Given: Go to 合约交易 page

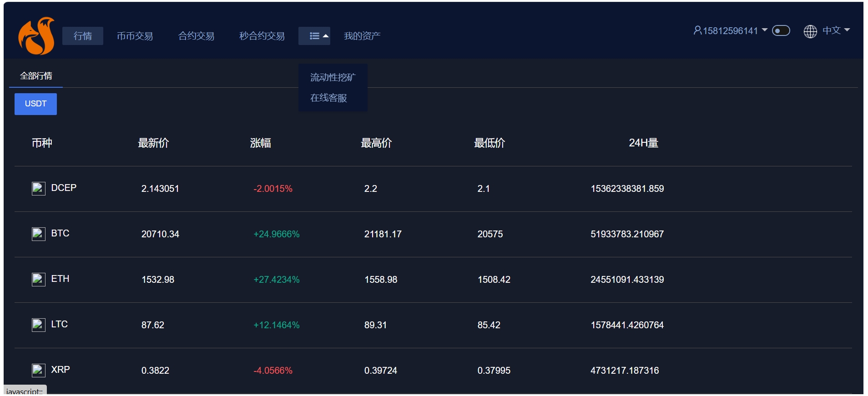Looking at the screenshot, I should 196,36.
